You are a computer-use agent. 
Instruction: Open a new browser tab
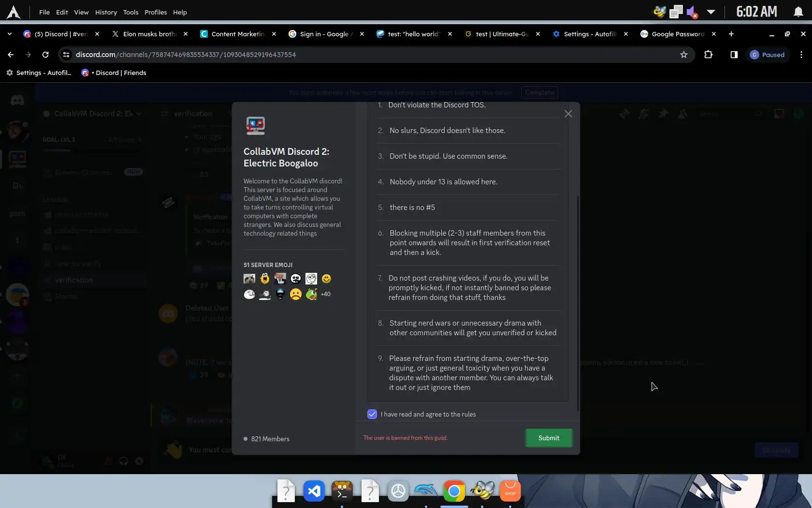pos(731,34)
